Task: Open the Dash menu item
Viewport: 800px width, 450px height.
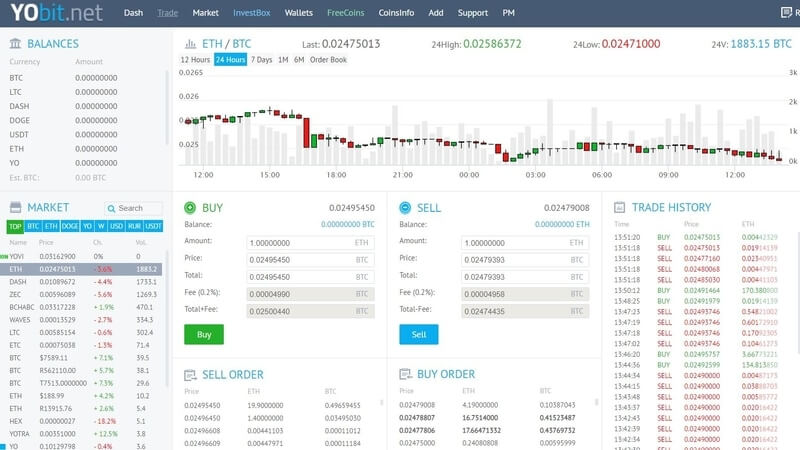Action: pyautogui.click(x=133, y=13)
